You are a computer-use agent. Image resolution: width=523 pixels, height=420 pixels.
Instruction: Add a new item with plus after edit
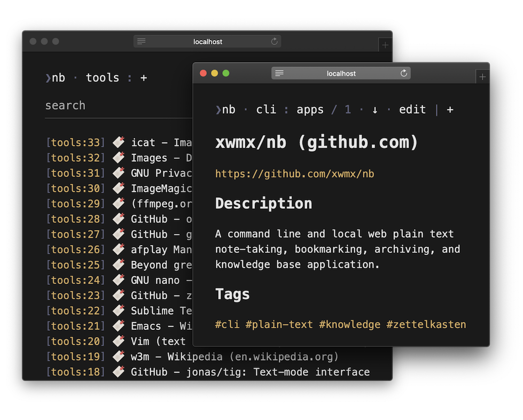[450, 110]
